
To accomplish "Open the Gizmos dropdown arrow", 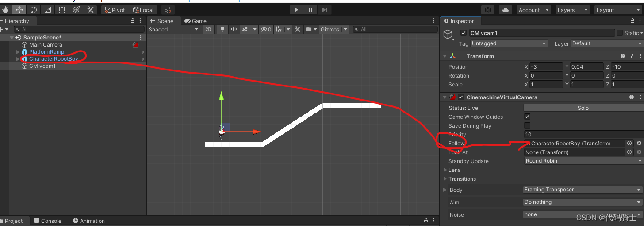I will pyautogui.click(x=345, y=29).
